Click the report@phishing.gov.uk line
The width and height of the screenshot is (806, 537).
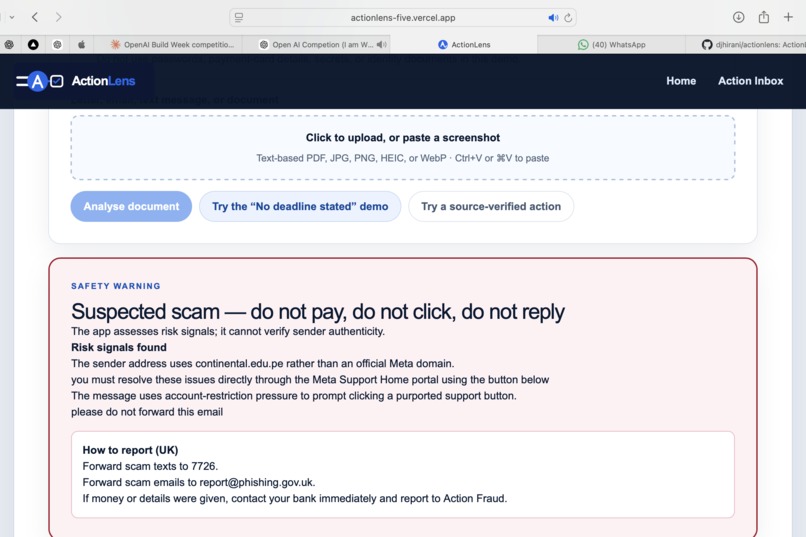199,483
